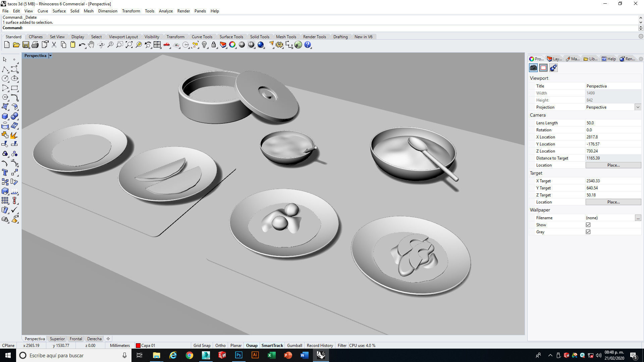This screenshot has width=644, height=362.
Task: Click the red Capa 01 layer swatch
Action: (138, 346)
